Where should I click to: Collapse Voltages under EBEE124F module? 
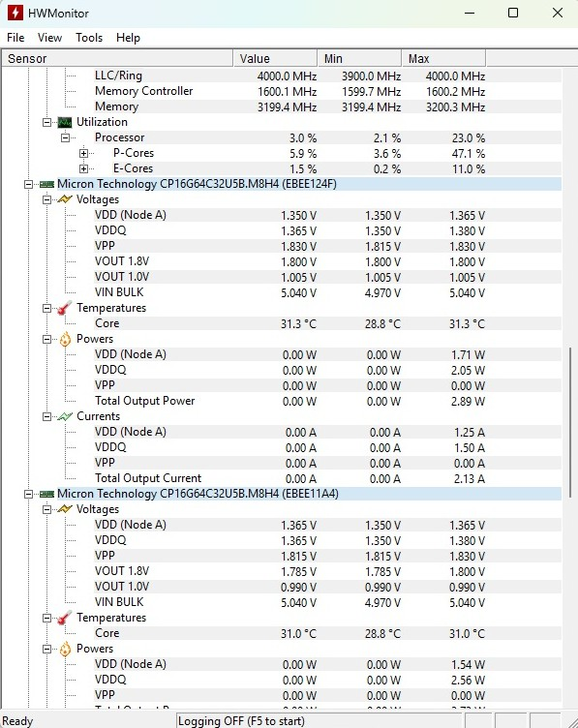pyautogui.click(x=46, y=199)
